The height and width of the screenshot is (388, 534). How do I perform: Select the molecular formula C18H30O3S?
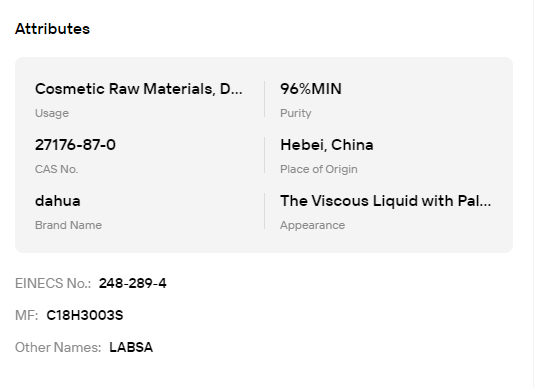(x=85, y=315)
